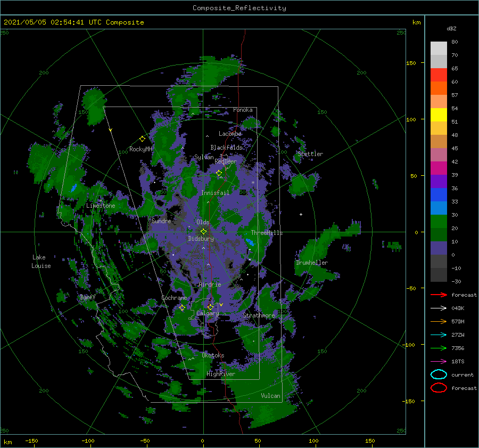Click the Lake Louise label

click(x=41, y=262)
